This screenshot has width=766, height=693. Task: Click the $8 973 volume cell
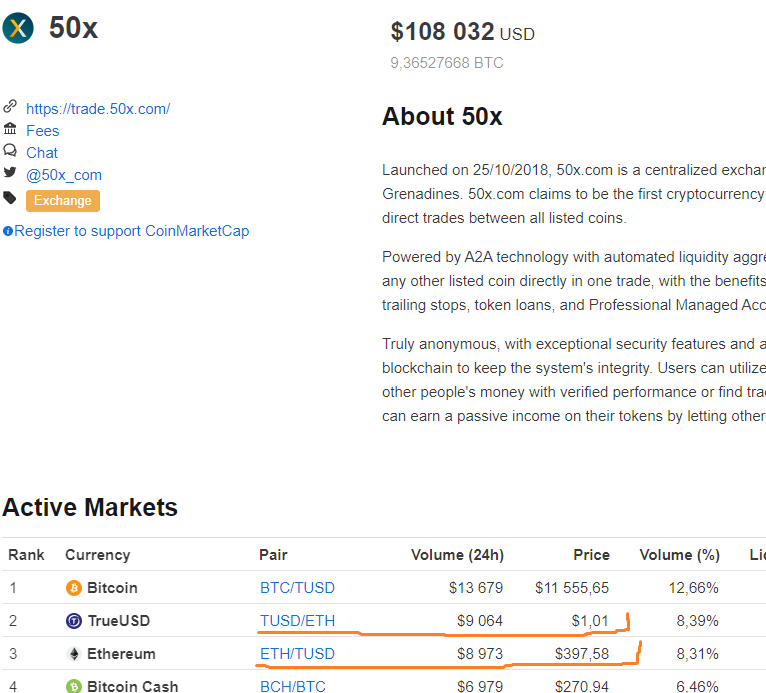tap(480, 654)
